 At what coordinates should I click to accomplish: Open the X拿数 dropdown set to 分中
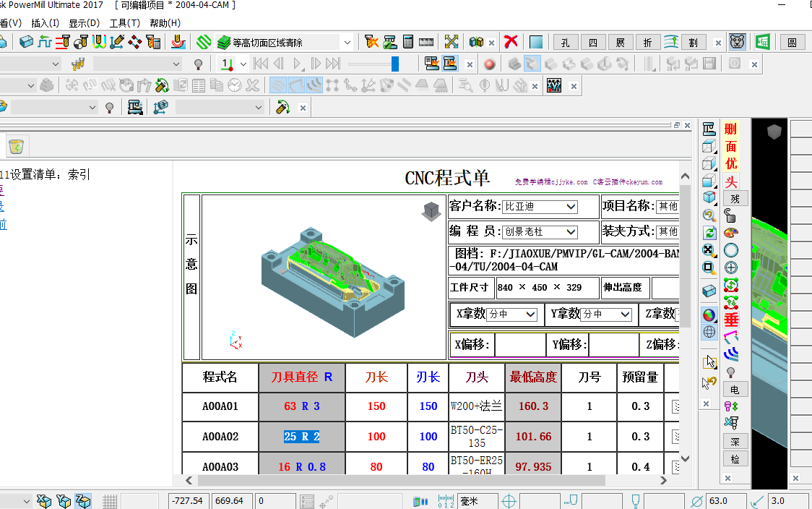pyautogui.click(x=512, y=314)
